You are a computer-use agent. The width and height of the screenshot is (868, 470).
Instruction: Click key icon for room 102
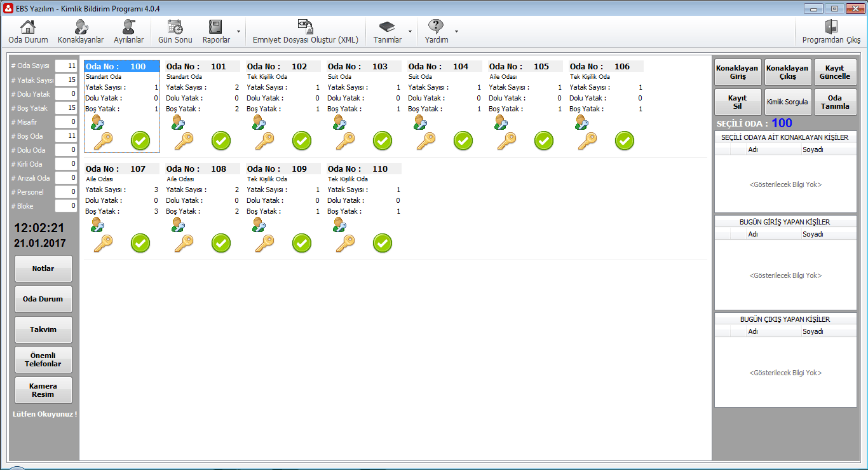pyautogui.click(x=264, y=141)
